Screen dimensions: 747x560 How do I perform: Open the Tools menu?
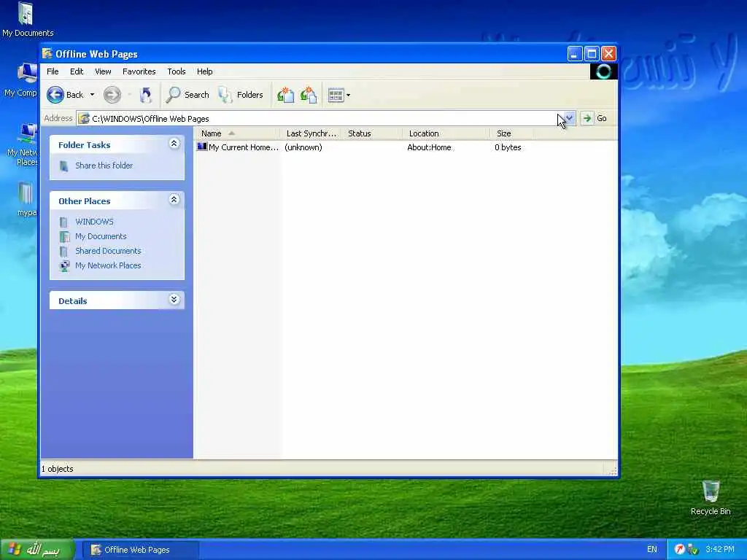coord(177,71)
